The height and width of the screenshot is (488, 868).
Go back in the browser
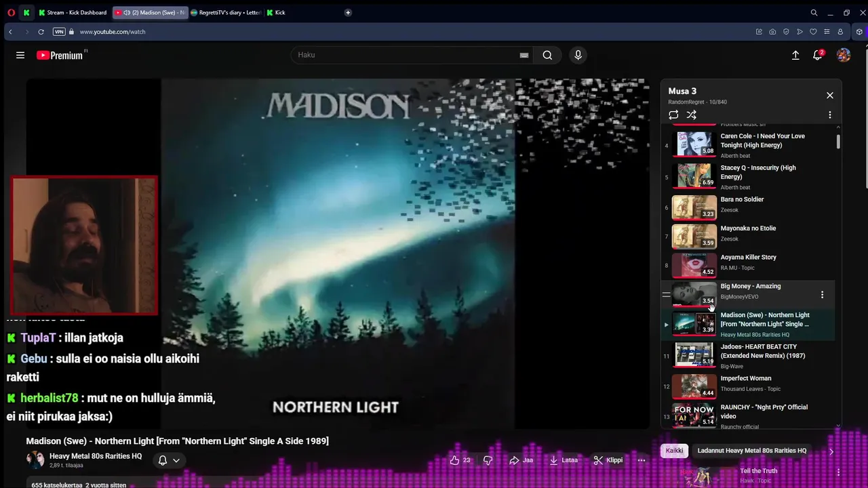[x=10, y=32]
